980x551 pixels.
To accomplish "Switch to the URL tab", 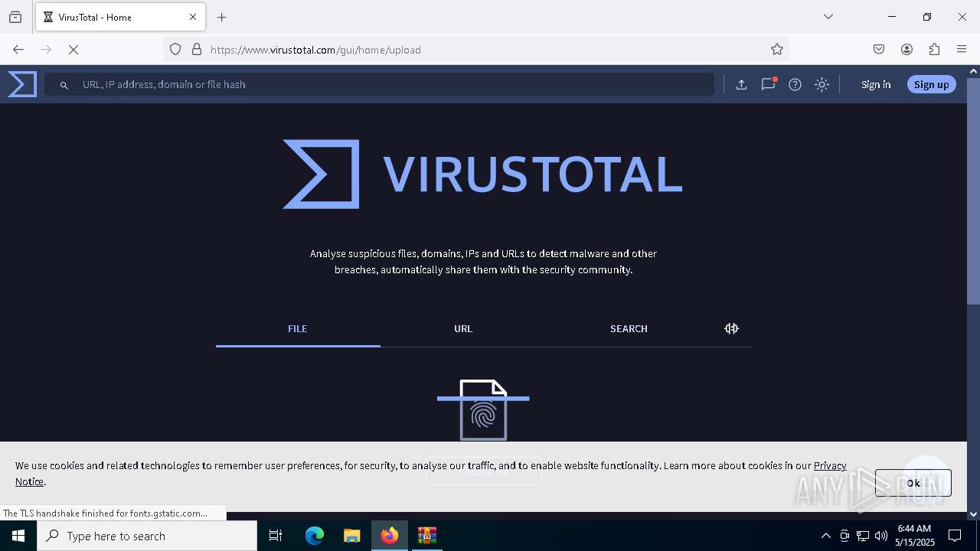I will point(463,329).
